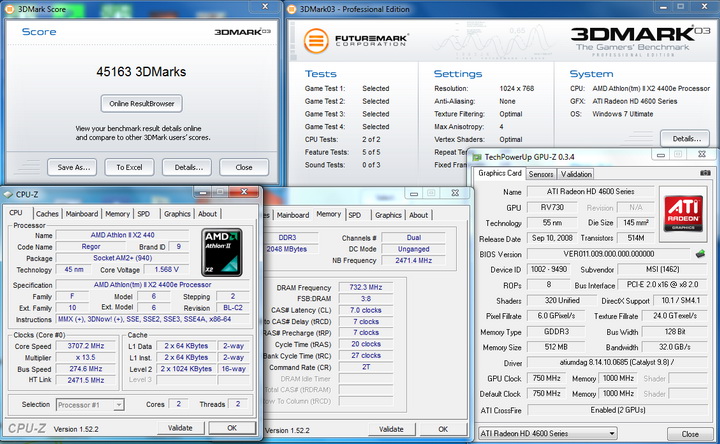The height and width of the screenshot is (444, 720).
Task: Click OK in the front CPU-Z window
Action: tap(232, 428)
